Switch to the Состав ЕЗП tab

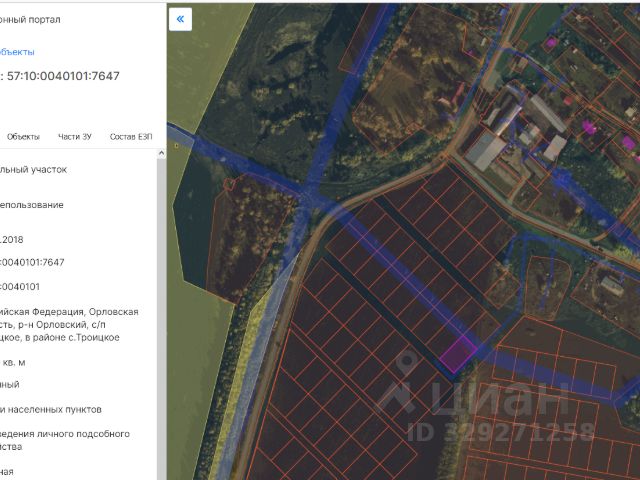pyautogui.click(x=131, y=137)
